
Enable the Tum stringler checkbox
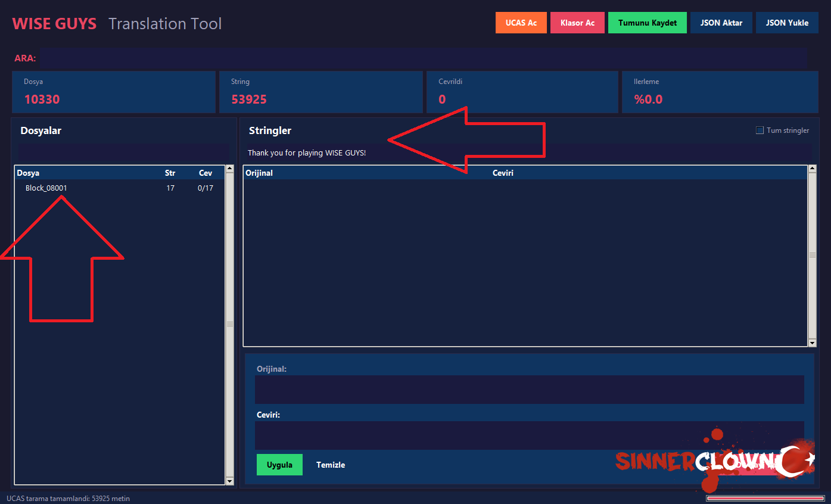[x=760, y=130]
